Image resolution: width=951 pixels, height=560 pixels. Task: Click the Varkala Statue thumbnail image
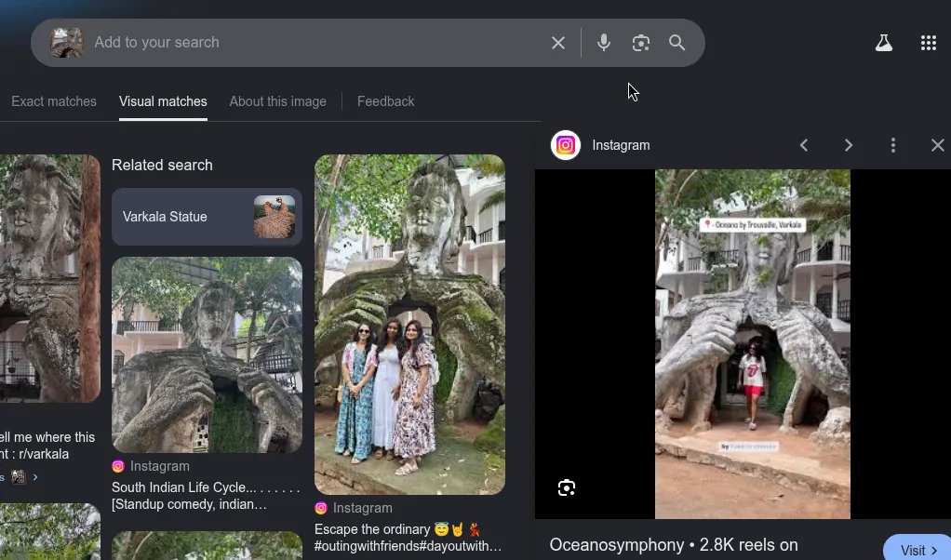coord(275,217)
